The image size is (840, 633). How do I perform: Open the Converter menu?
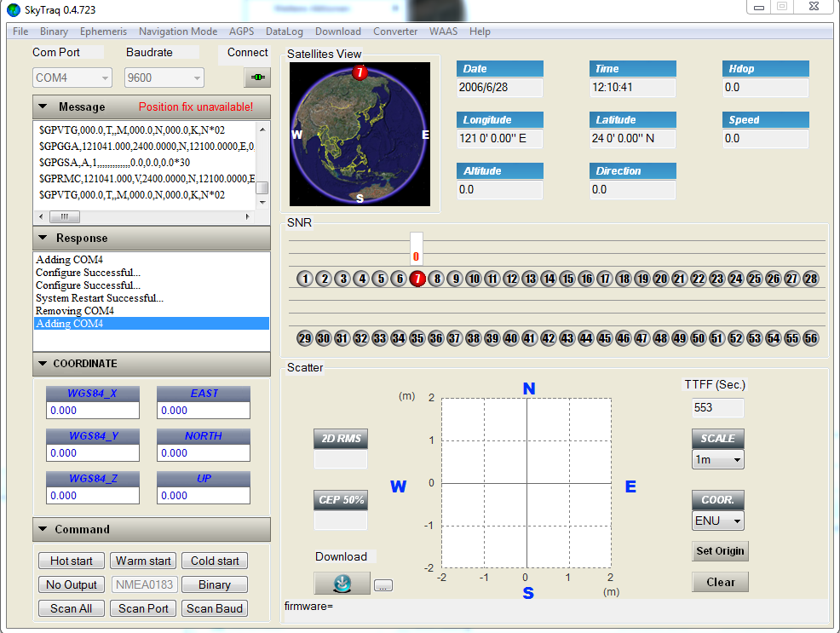click(x=395, y=32)
